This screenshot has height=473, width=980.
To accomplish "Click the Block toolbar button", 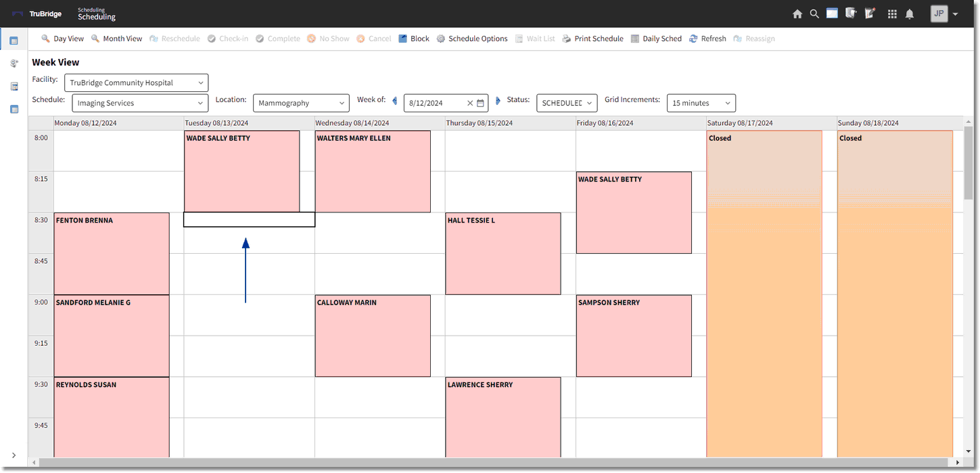I will 414,39.
